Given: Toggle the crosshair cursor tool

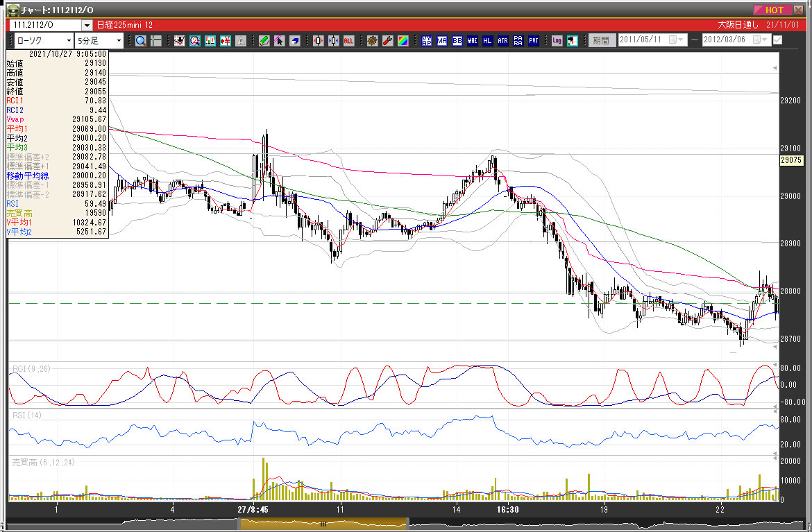Looking at the screenshot, I should click(156, 40).
